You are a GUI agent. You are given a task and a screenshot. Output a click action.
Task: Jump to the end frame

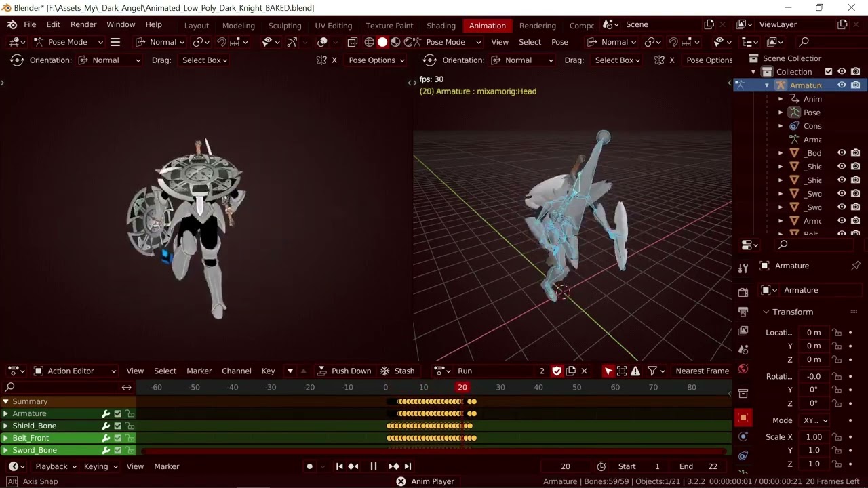(x=408, y=466)
